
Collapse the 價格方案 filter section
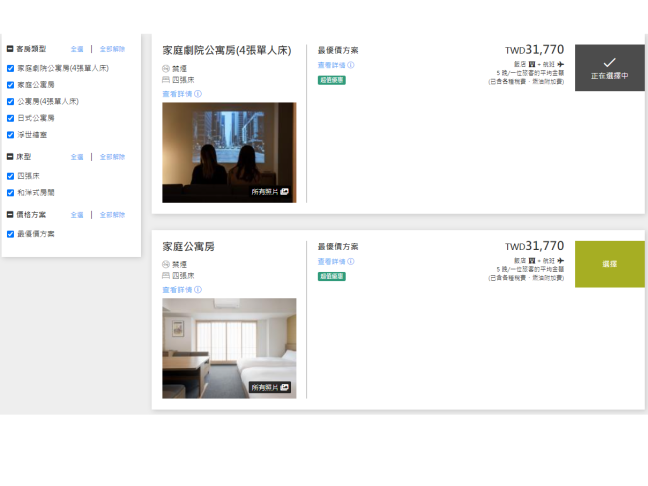[10, 215]
